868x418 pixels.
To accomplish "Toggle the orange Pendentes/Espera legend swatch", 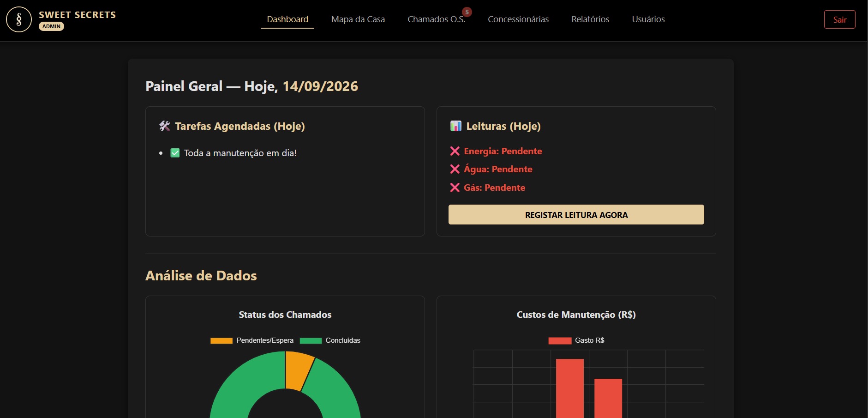I will click(x=221, y=341).
